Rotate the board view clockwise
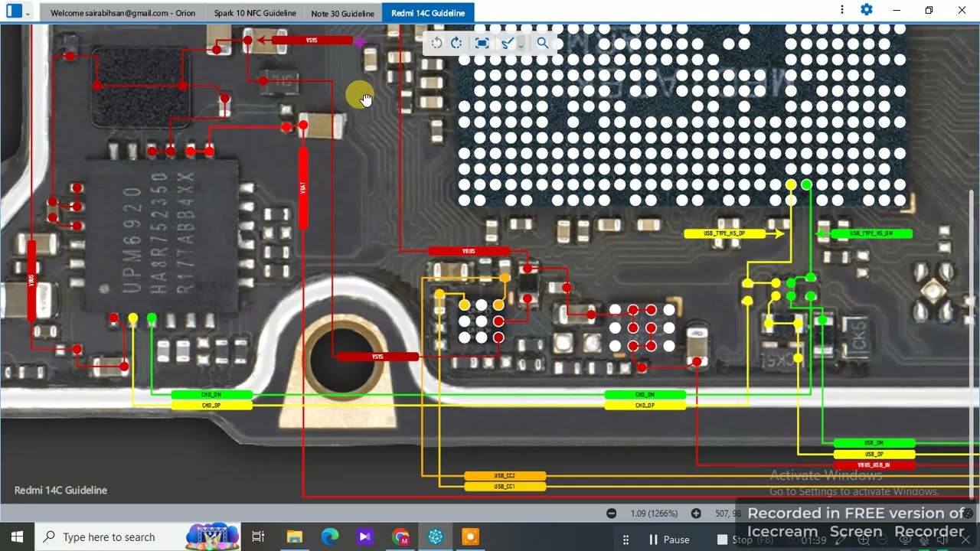Viewport: 980px width, 551px height. [x=457, y=43]
